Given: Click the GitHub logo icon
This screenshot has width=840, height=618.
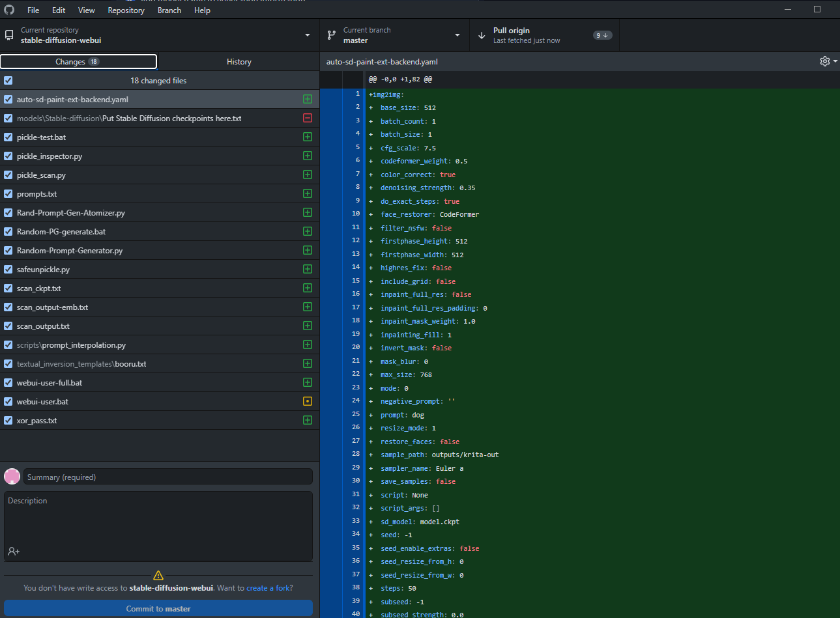Looking at the screenshot, I should (9, 10).
